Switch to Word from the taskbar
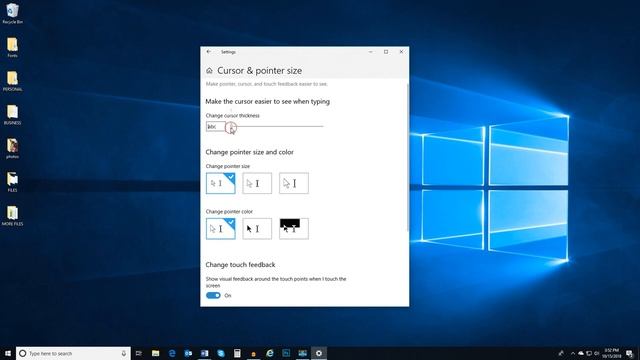Screen dimensions: 640x360 click(x=204, y=353)
